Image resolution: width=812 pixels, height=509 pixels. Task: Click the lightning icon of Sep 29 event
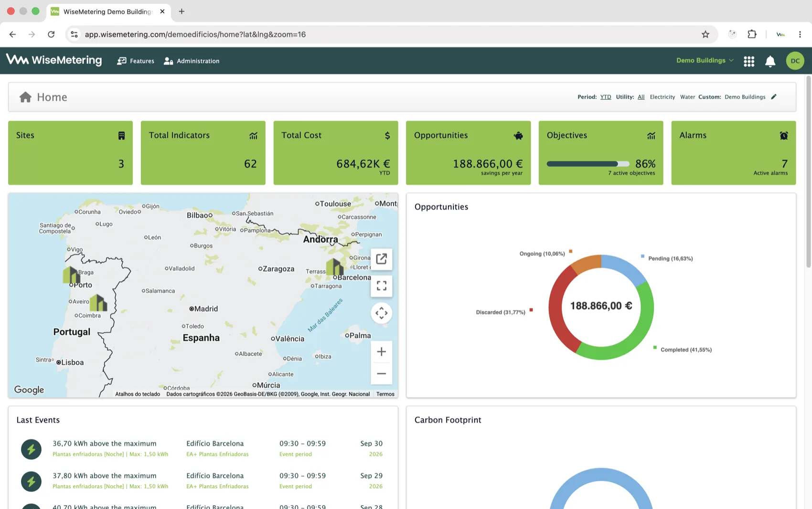[31, 481]
